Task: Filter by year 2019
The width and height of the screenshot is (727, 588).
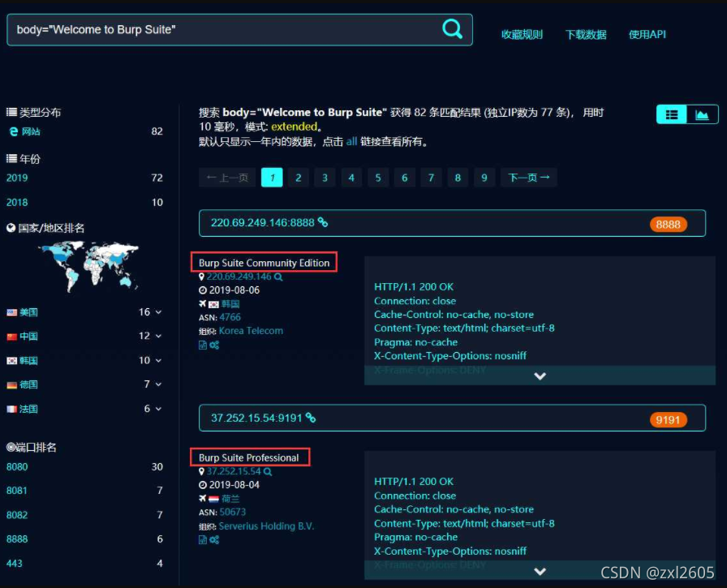Action: pyautogui.click(x=17, y=178)
